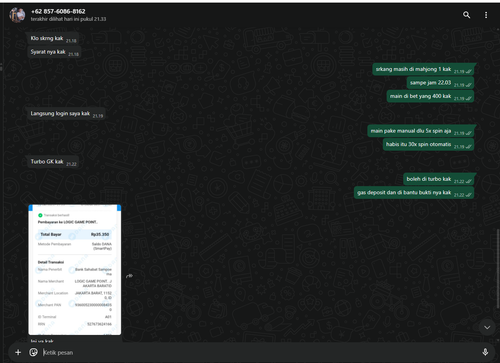
Task: Select message 'gas deposit dan di bantu bukti nya kak'
Action: pos(414,193)
